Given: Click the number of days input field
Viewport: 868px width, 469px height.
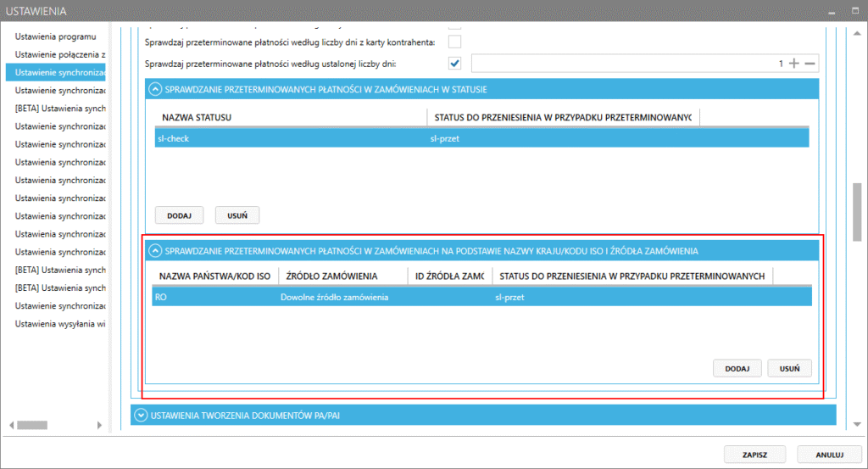Looking at the screenshot, I should click(627, 64).
